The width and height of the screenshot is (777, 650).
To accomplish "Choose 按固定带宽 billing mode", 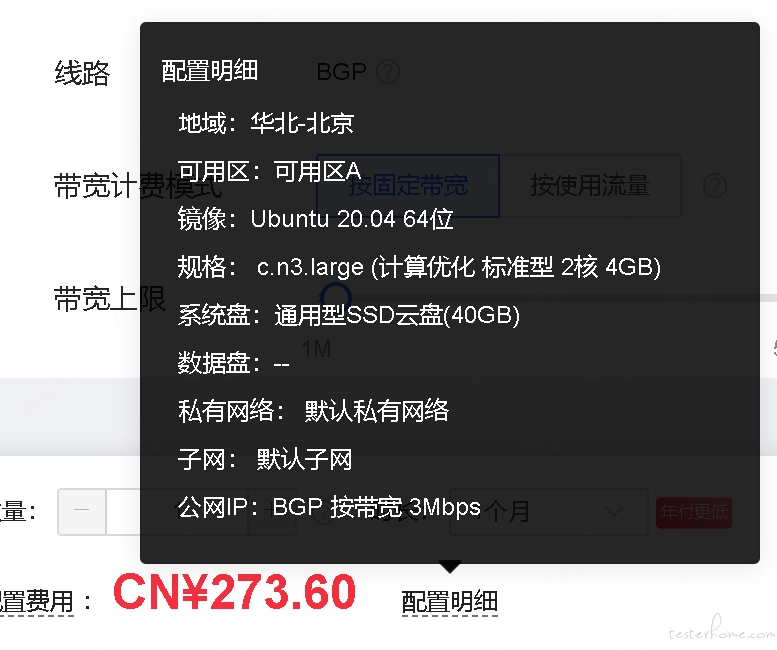I will [408, 186].
